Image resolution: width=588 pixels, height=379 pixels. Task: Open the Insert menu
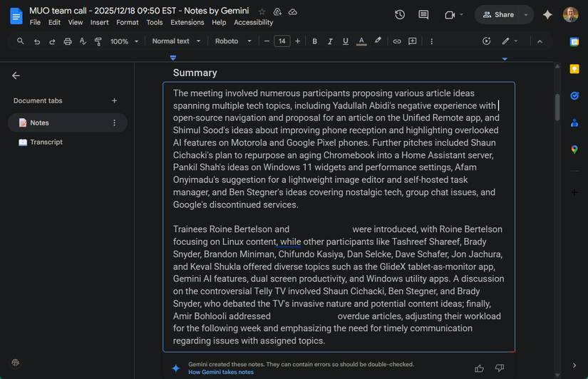click(100, 22)
